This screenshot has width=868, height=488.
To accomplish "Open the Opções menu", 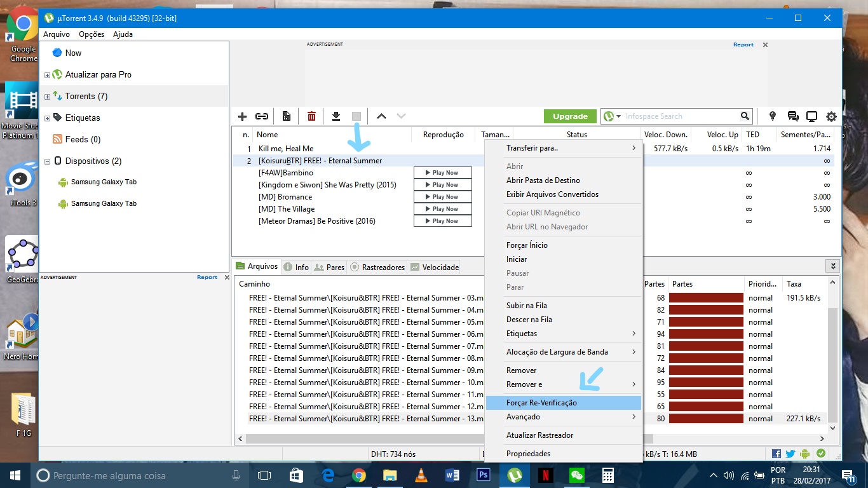I will tap(92, 34).
